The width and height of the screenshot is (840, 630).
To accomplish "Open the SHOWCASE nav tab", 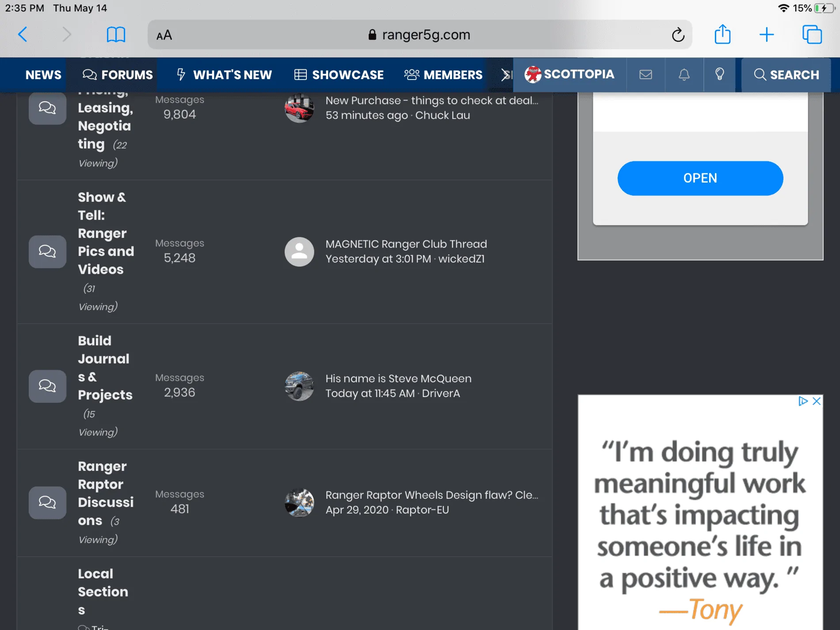I will pyautogui.click(x=339, y=75).
